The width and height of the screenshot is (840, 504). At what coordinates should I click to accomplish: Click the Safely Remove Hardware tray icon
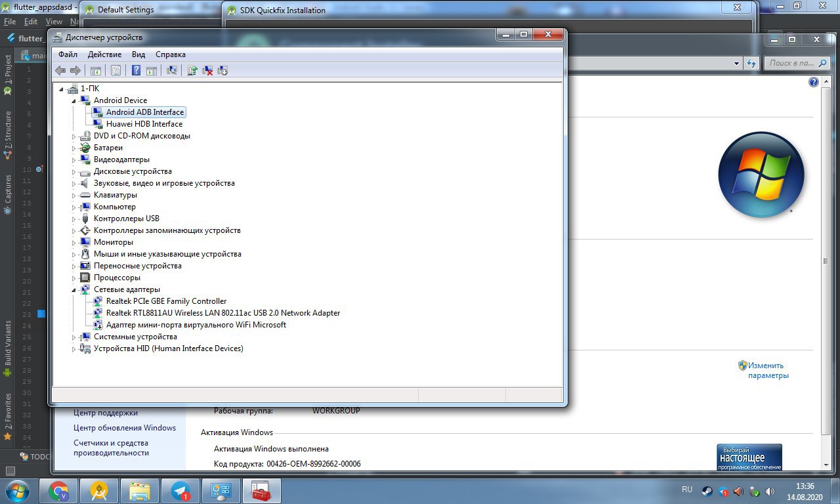pyautogui.click(x=755, y=491)
